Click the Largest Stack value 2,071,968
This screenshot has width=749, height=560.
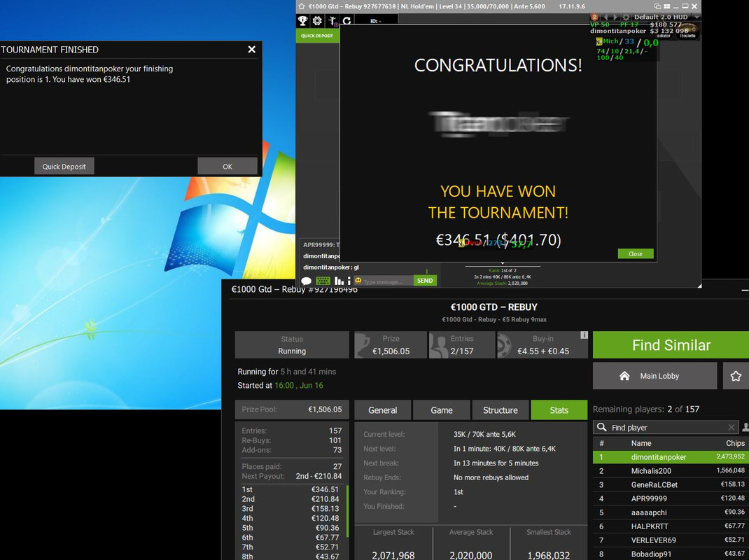coord(393,555)
